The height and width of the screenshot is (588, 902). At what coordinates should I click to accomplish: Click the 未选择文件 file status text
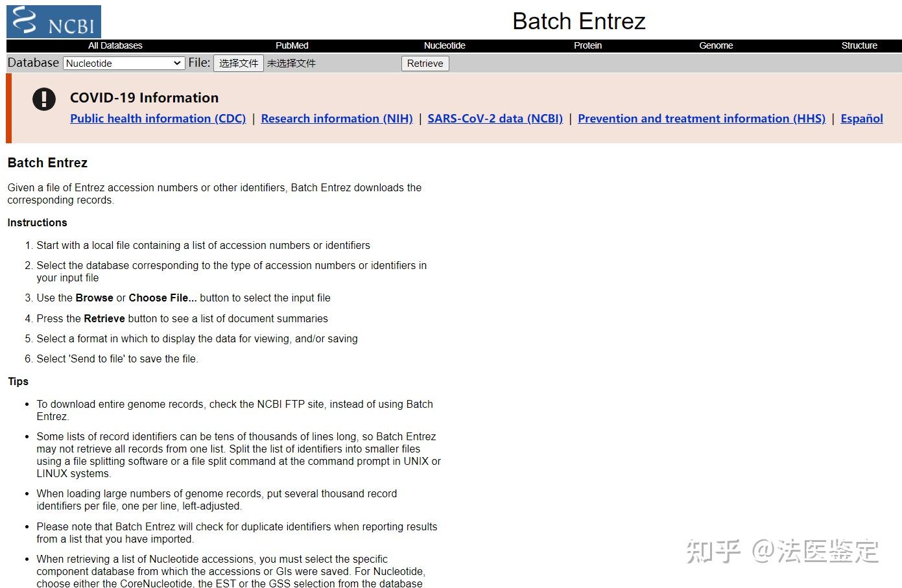[x=291, y=63]
